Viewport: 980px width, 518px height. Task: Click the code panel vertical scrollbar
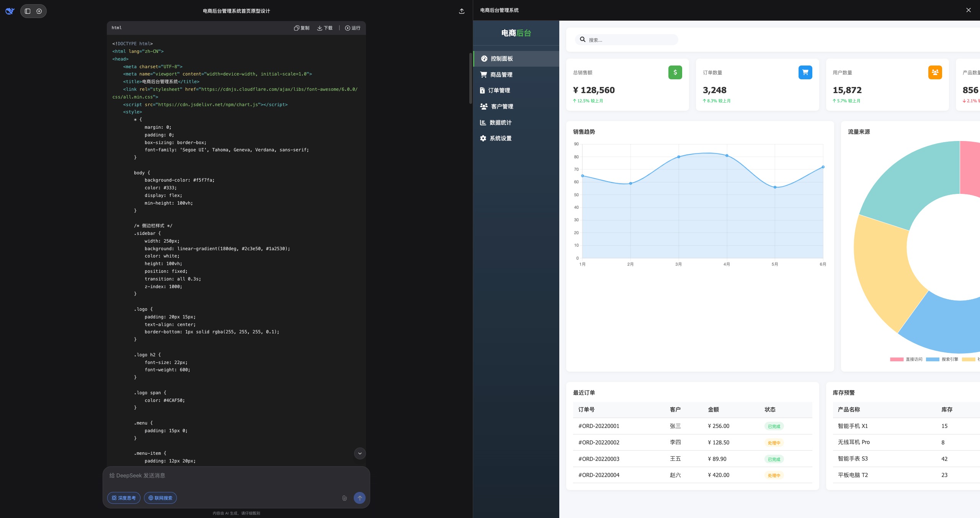[x=470, y=78]
